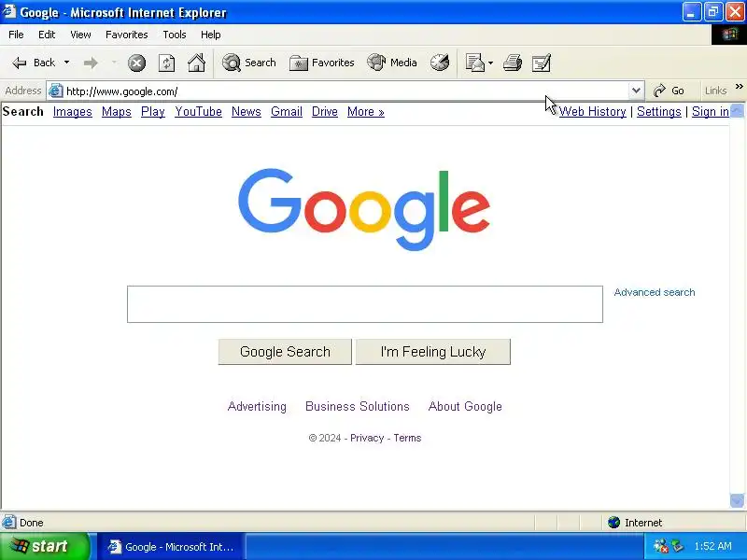Open the File menu
Image resolution: width=747 pixels, height=560 pixels.
point(16,35)
